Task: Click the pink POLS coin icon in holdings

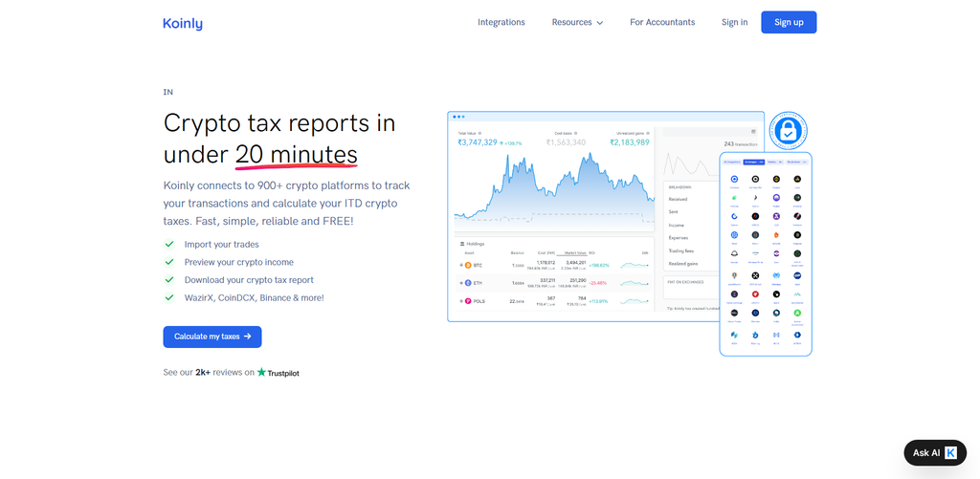Action: [468, 301]
